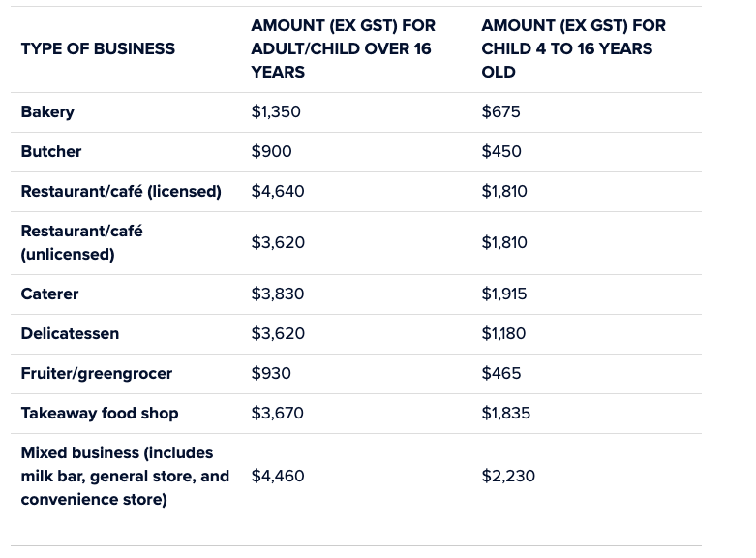Image resolution: width=756 pixels, height=558 pixels.
Task: Click the TYPE OF BUSINESS column header
Action: tap(98, 48)
